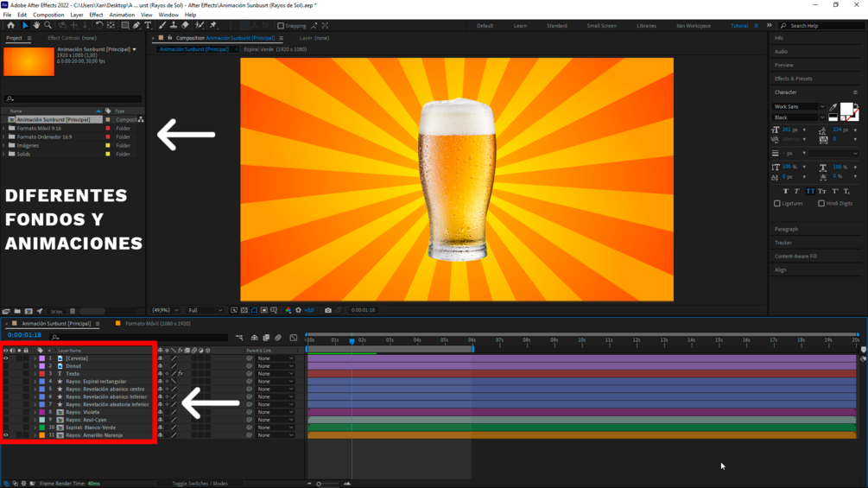Open the Composition mini-flowchart in timeline

point(239,338)
